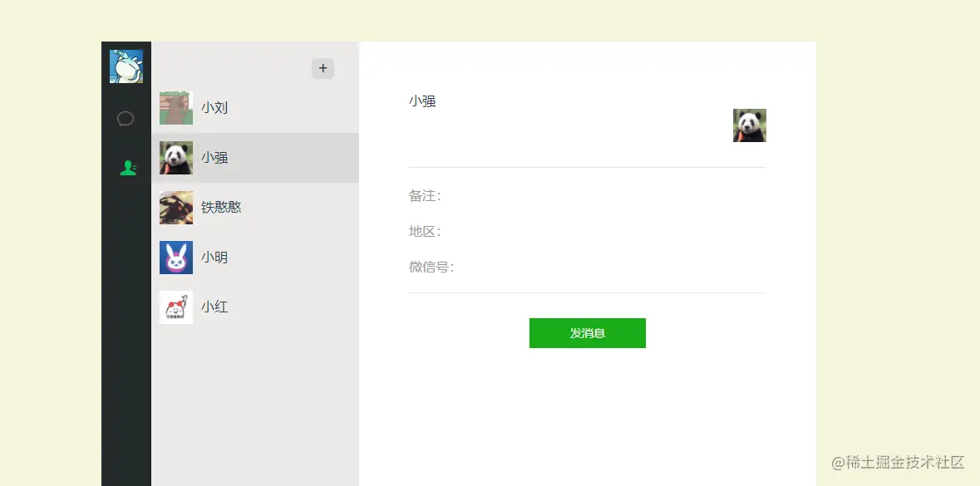The image size is (980, 486).
Task: Switch to the contacts tab icon
Action: click(128, 168)
